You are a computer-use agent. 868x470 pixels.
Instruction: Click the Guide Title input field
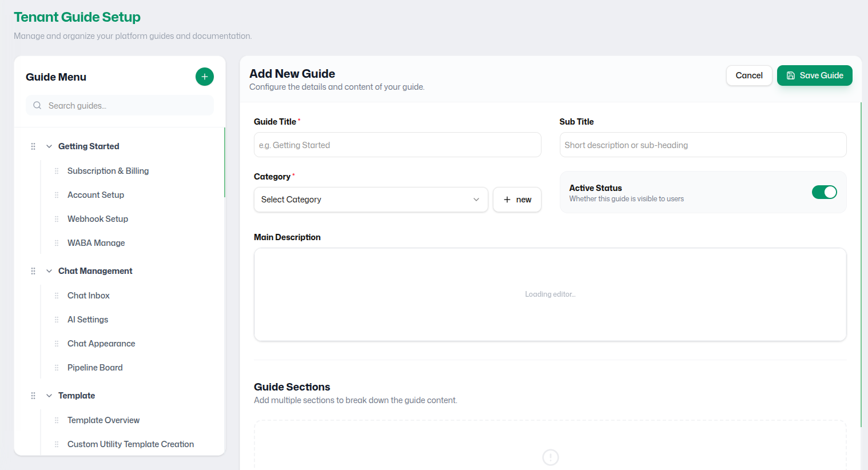coord(397,145)
